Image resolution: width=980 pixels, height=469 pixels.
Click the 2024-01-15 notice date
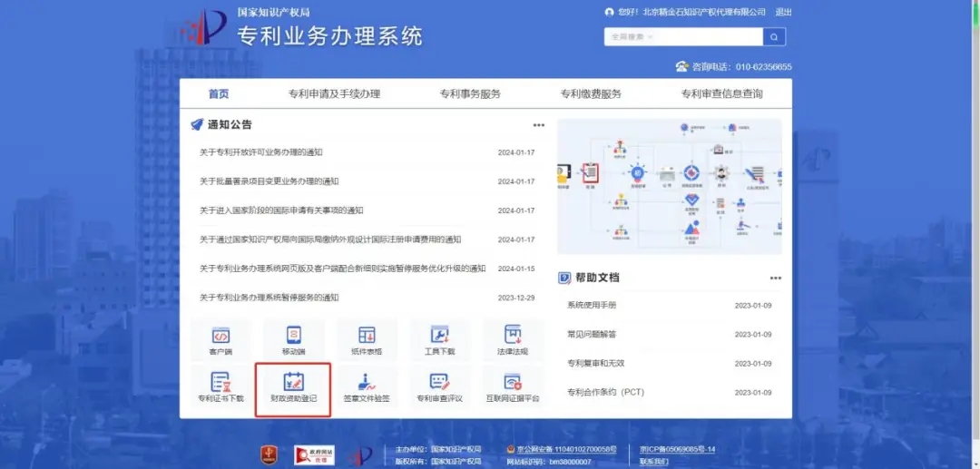[516, 269]
